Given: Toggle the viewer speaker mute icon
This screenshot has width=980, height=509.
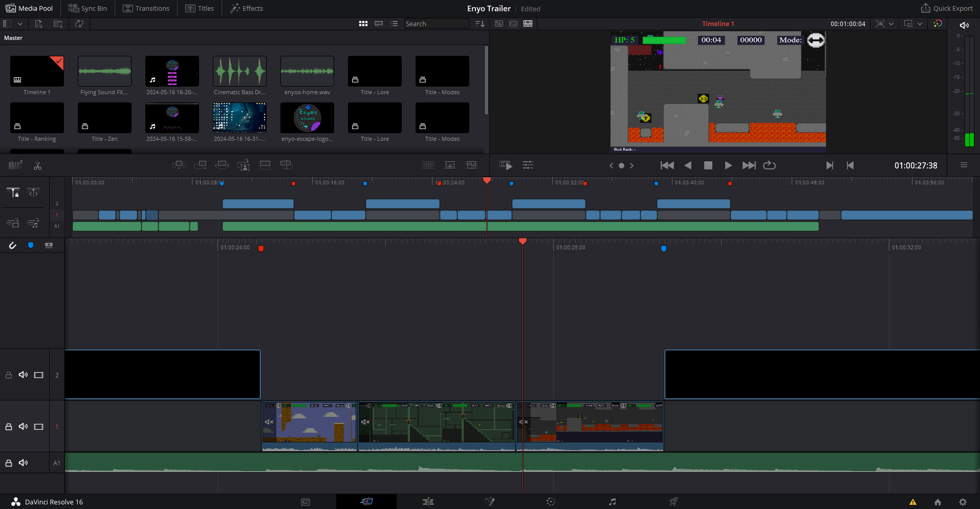Looking at the screenshot, I should (964, 25).
